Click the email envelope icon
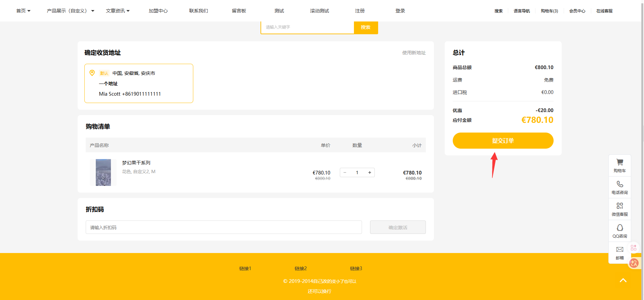The height and width of the screenshot is (300, 644). [619, 250]
